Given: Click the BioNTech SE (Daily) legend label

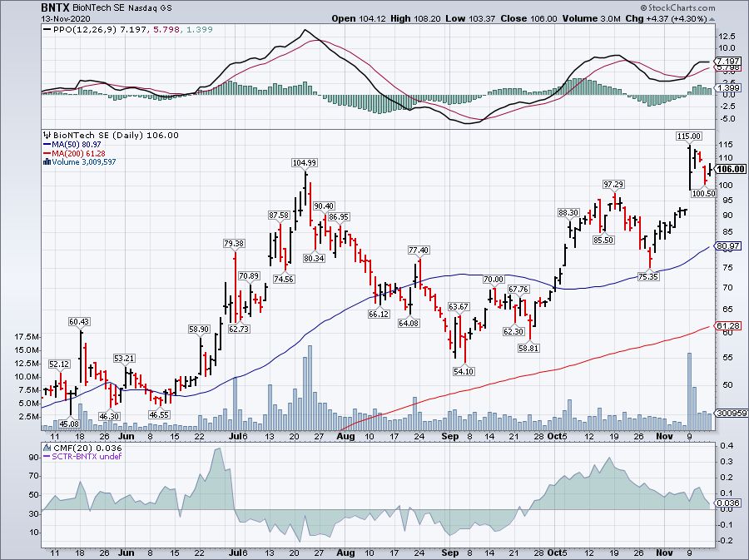Looking at the screenshot, I should click(x=98, y=135).
